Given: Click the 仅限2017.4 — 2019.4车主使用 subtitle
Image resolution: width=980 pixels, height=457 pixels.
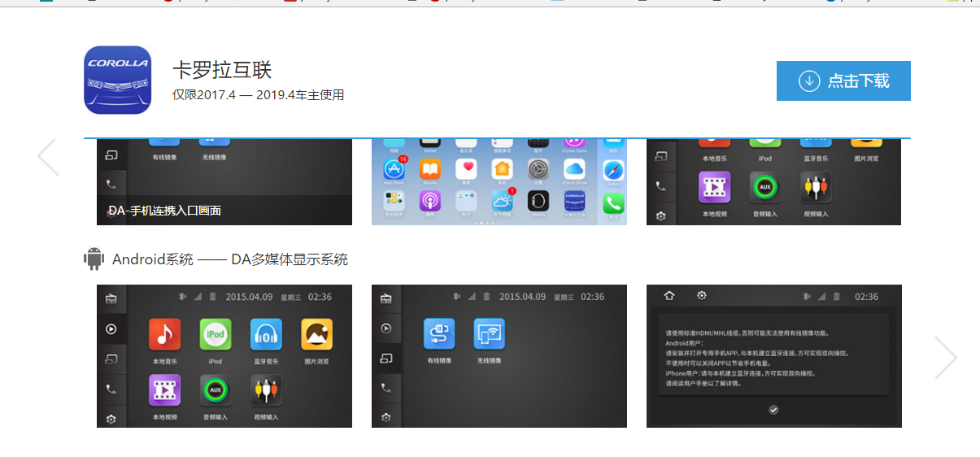Looking at the screenshot, I should click(259, 95).
